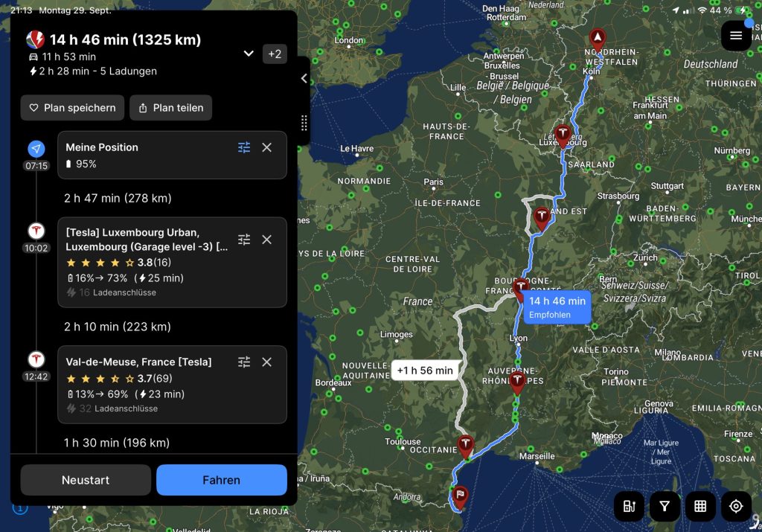Image resolution: width=762 pixels, height=532 pixels.
Task: Click Plan teilen button
Action: tap(170, 108)
